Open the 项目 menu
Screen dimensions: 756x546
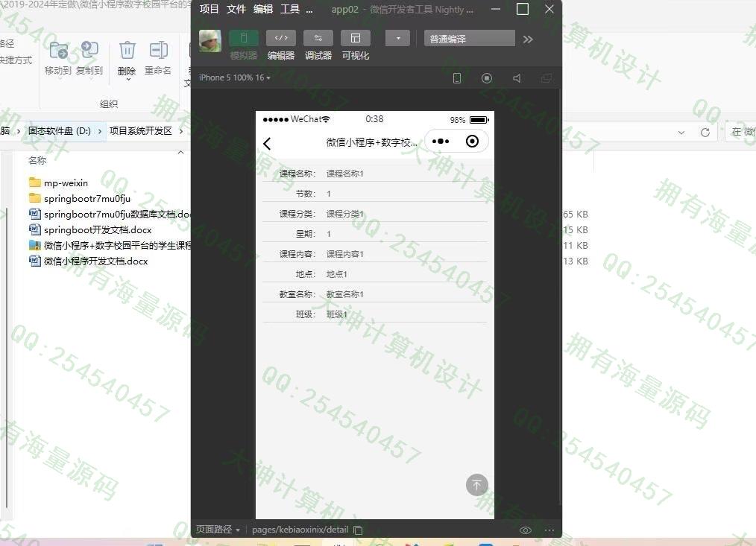(x=210, y=10)
